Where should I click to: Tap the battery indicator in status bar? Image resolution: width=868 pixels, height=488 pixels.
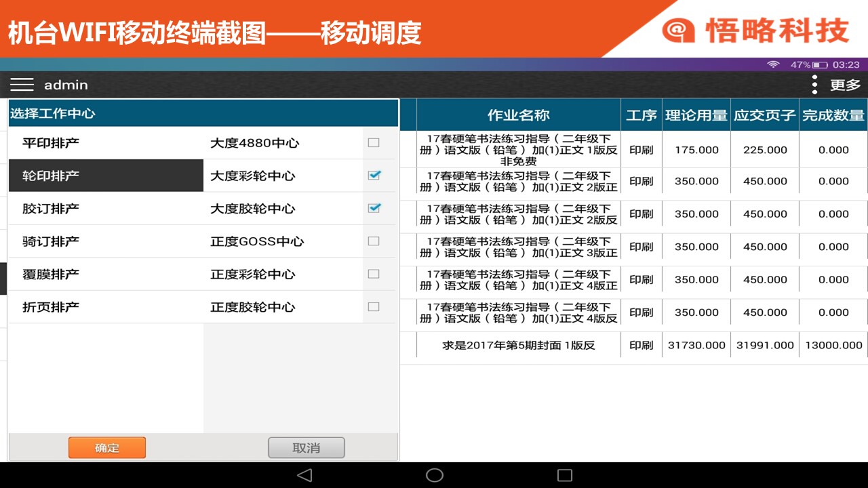pos(820,64)
